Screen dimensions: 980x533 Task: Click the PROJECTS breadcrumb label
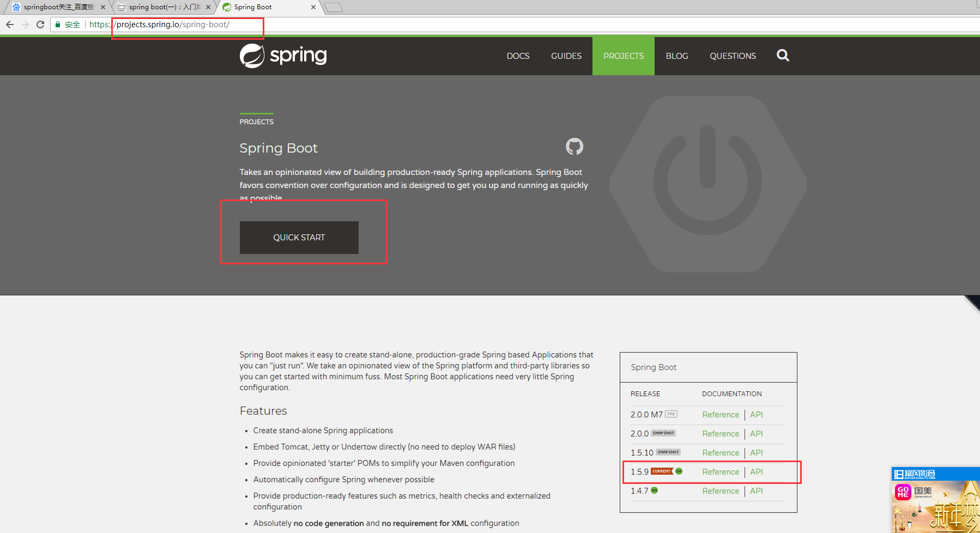(257, 122)
